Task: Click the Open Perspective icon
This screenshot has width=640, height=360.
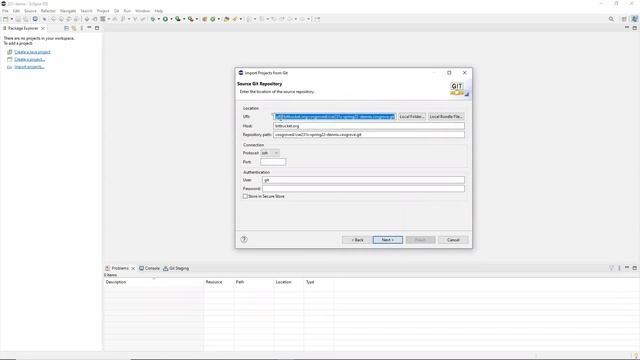Action: coord(624,19)
